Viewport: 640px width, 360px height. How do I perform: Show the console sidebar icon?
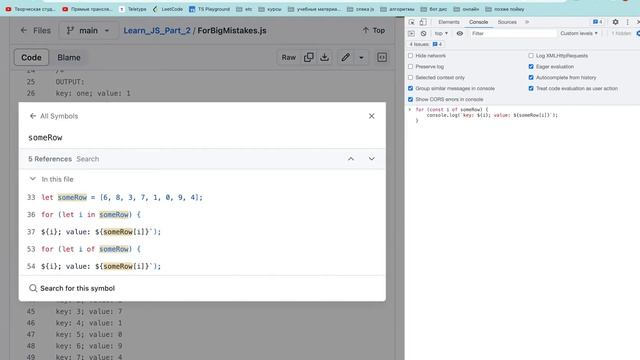point(411,33)
